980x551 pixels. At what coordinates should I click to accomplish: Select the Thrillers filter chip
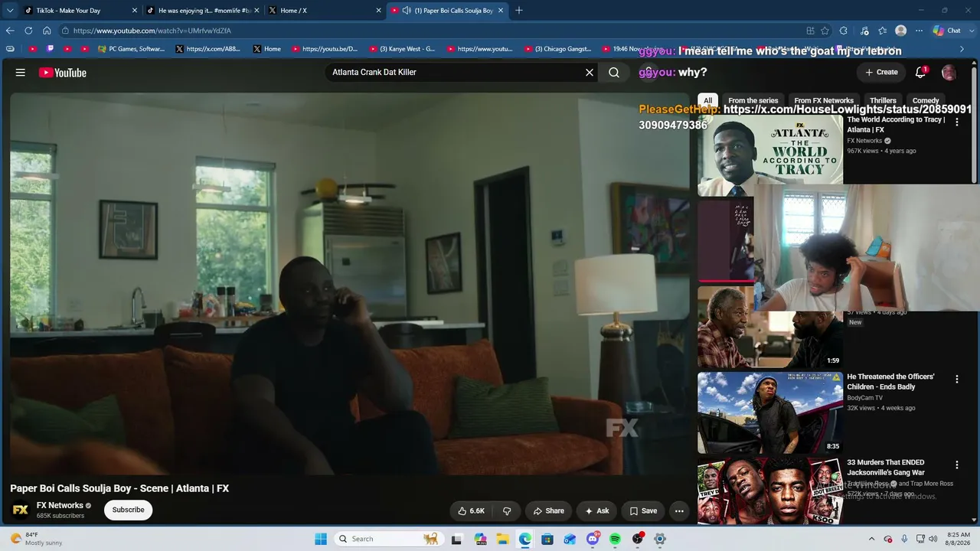point(883,100)
